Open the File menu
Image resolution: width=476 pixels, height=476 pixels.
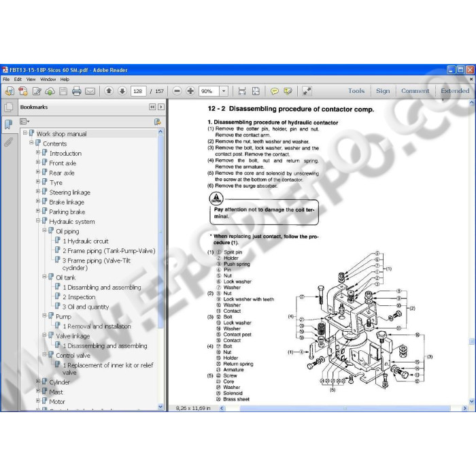6,80
